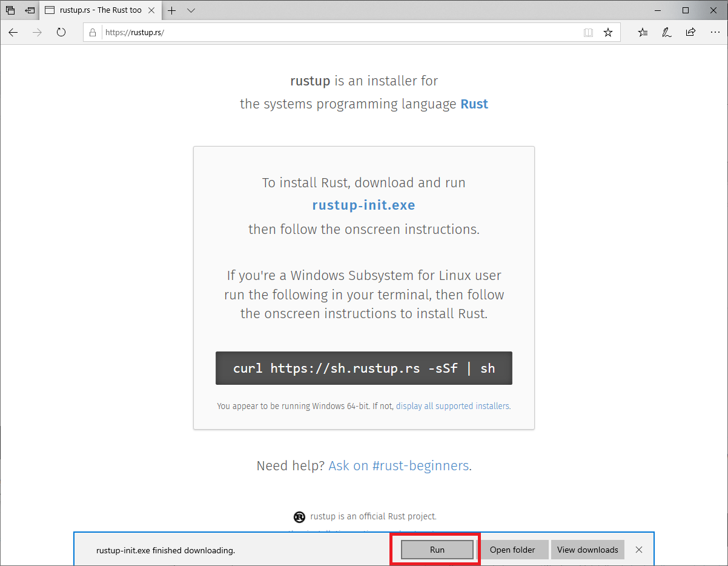Image resolution: width=728 pixels, height=566 pixels.
Task: Open folder containing the download
Action: (512, 550)
